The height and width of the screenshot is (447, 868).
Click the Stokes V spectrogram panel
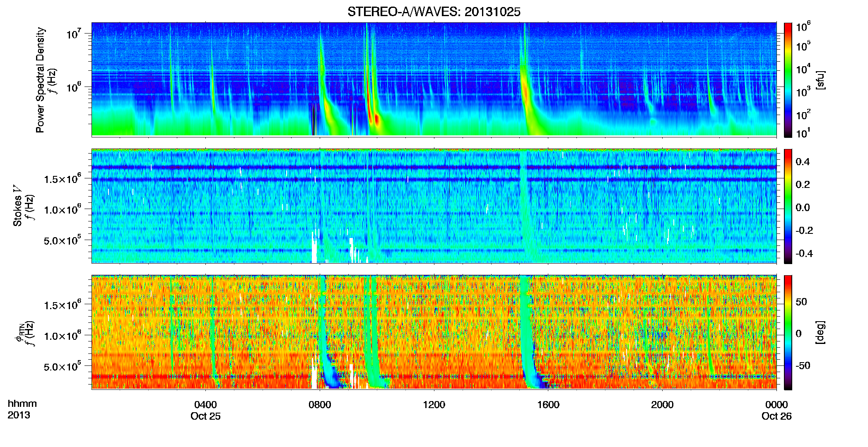(x=434, y=206)
